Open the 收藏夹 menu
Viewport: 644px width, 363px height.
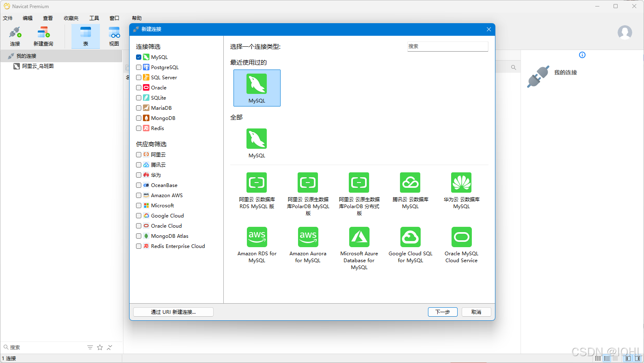pos(71,18)
